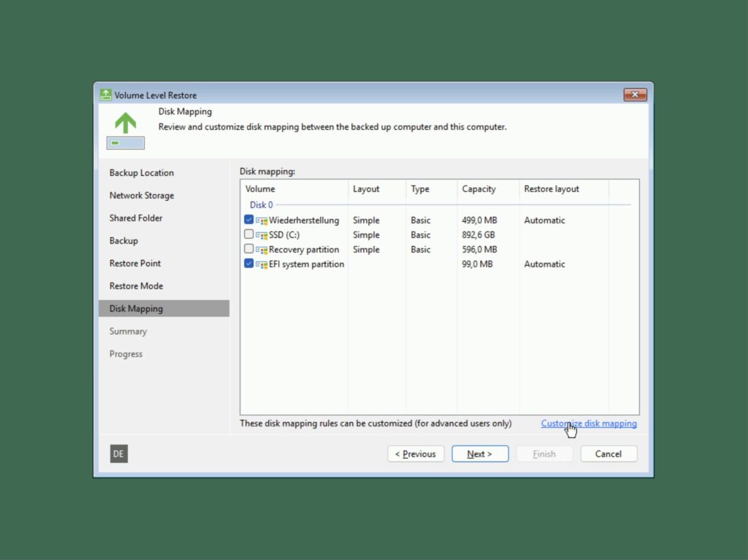Sort the table by the Capacity column
Viewport: 748px width, 560px height.
[478, 188]
